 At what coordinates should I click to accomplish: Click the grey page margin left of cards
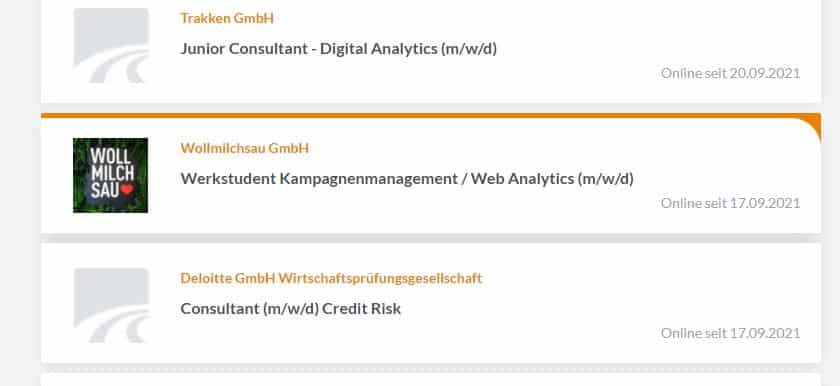[x=20, y=193]
